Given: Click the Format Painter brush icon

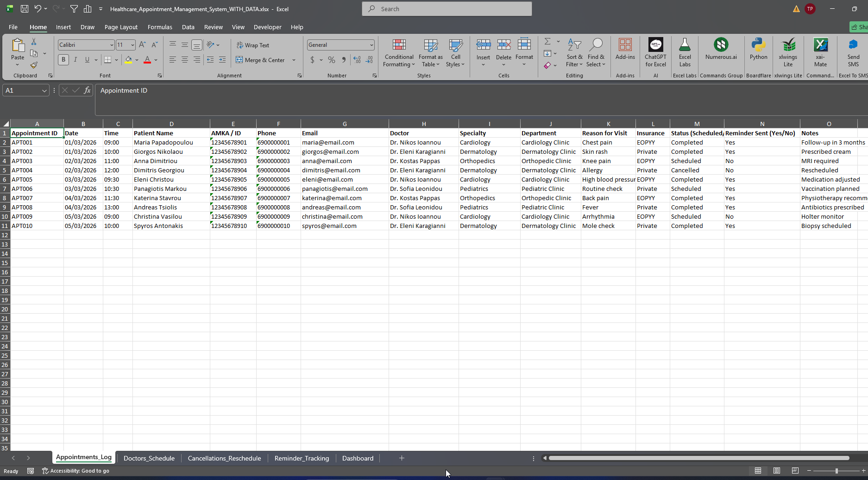Looking at the screenshot, I should [x=34, y=65].
